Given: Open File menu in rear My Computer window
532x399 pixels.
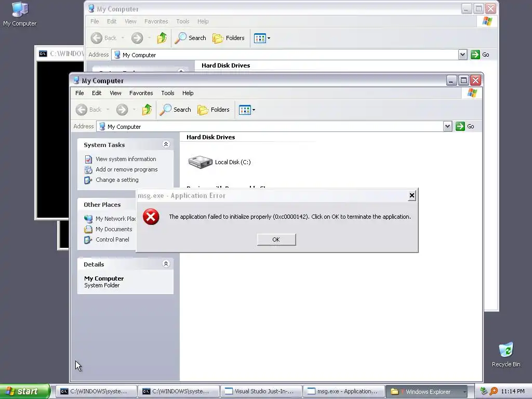Looking at the screenshot, I should (x=95, y=21).
